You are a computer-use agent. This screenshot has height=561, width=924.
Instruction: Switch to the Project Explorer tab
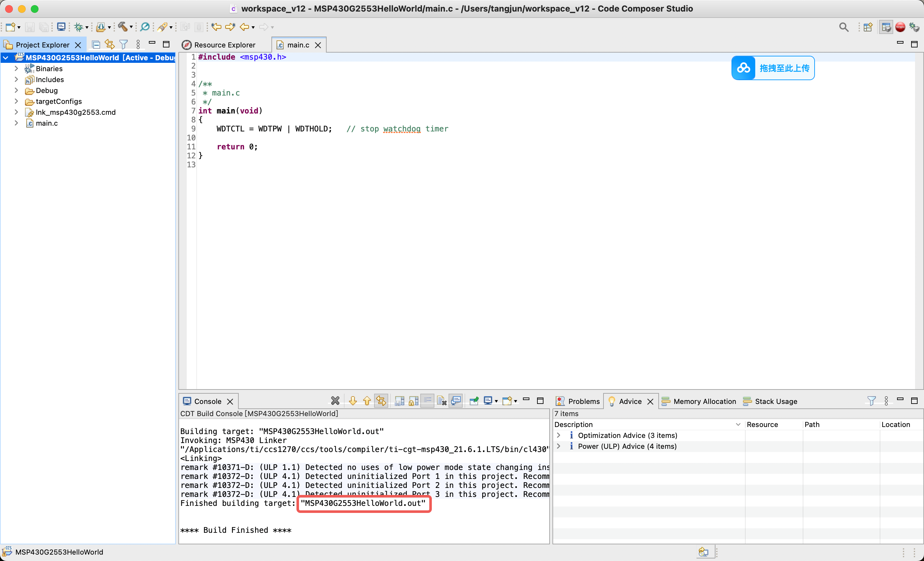42,45
